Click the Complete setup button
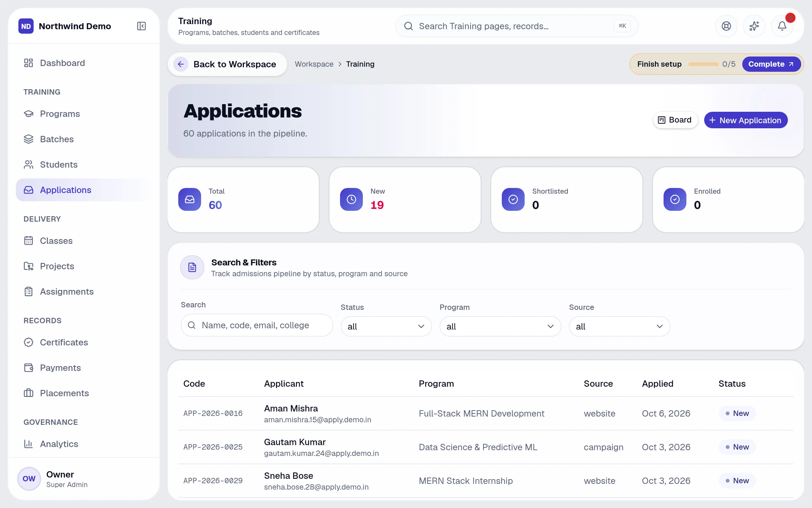The image size is (812, 508). [x=771, y=64]
